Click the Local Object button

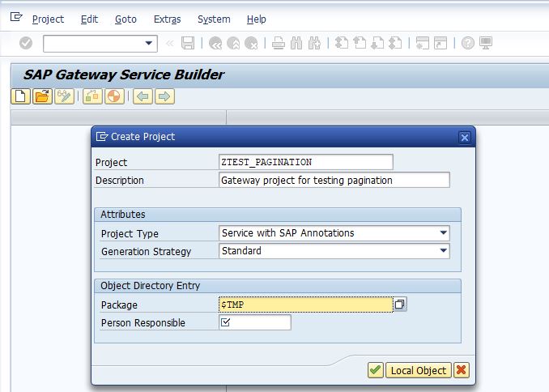[x=418, y=370]
